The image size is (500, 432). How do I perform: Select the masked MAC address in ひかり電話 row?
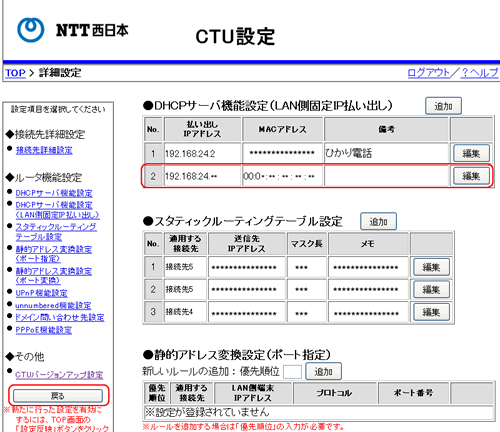(x=282, y=153)
